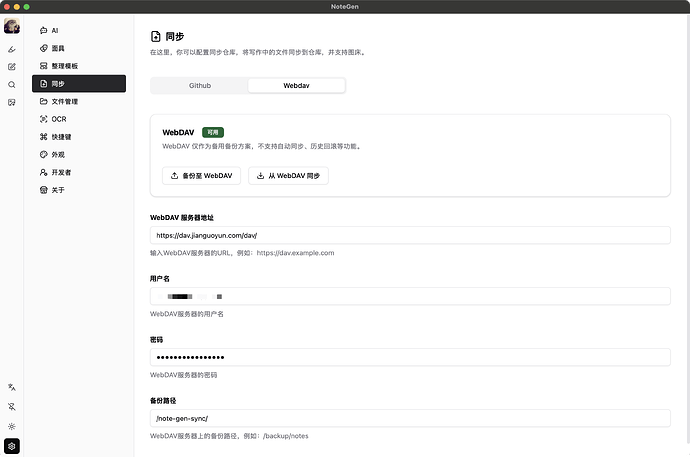Open the OCR settings section

coord(79,119)
